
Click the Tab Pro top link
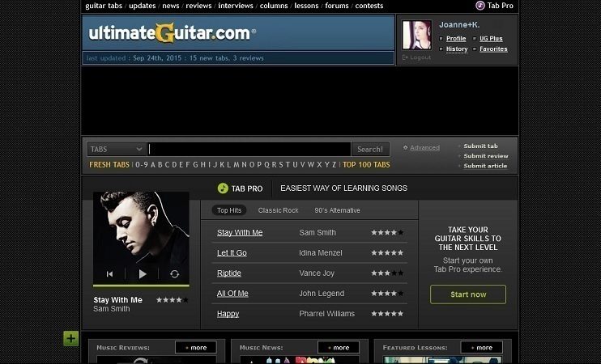[500, 6]
